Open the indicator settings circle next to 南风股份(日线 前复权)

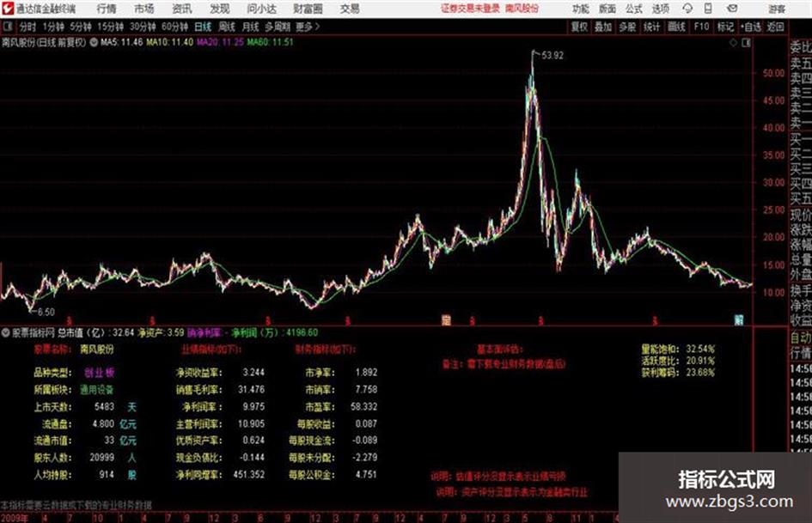coord(94,42)
